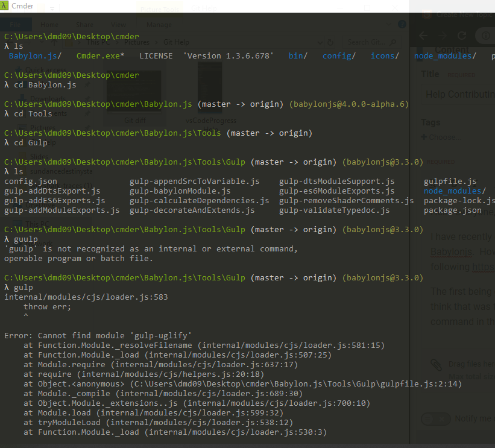495x448 pixels.
Task: Click the gulp-addModuleExports.js file name
Action: 62,210
